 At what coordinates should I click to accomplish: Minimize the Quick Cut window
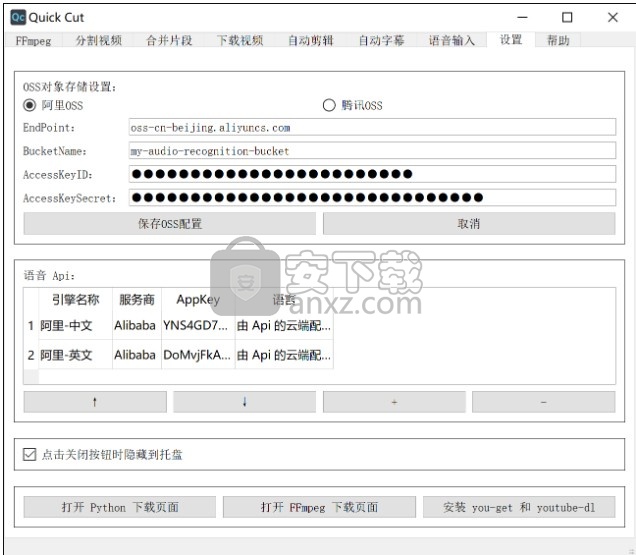click(522, 17)
